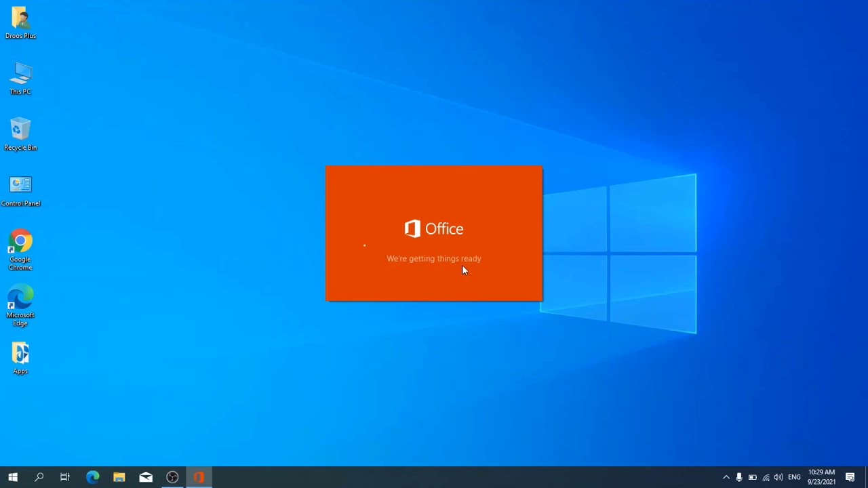Select the Apps desktop shortcut
This screenshot has width=868, height=488.
[20, 358]
